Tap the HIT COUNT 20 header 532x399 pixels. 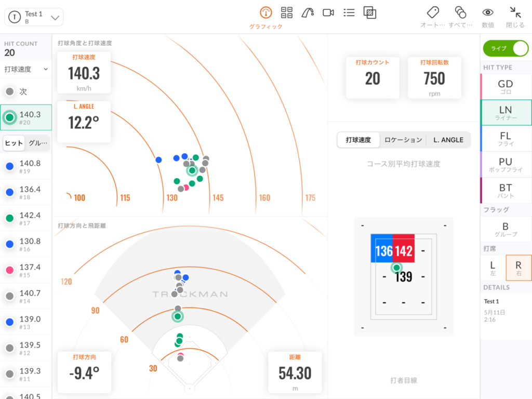pyautogui.click(x=26, y=48)
